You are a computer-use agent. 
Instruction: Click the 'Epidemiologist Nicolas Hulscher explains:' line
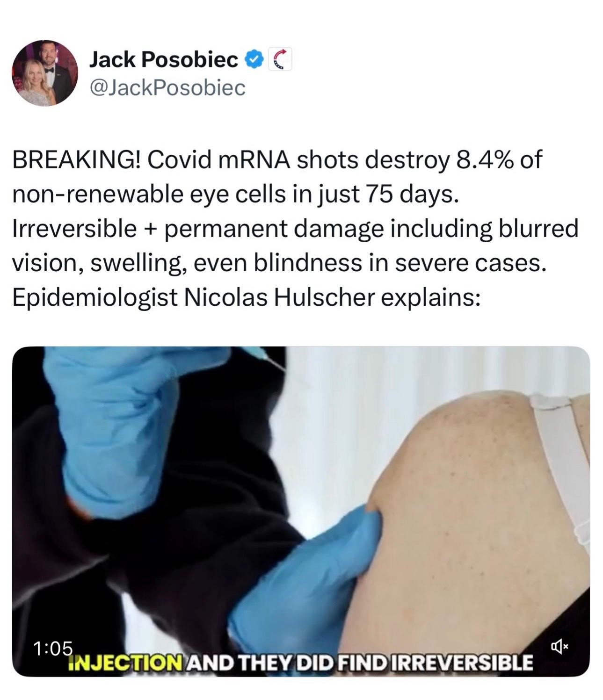point(246,298)
